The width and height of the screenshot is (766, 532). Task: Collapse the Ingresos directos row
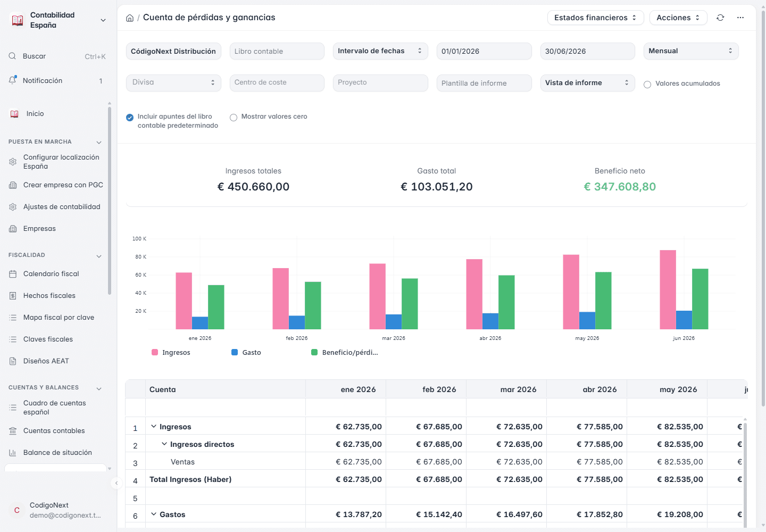click(164, 444)
